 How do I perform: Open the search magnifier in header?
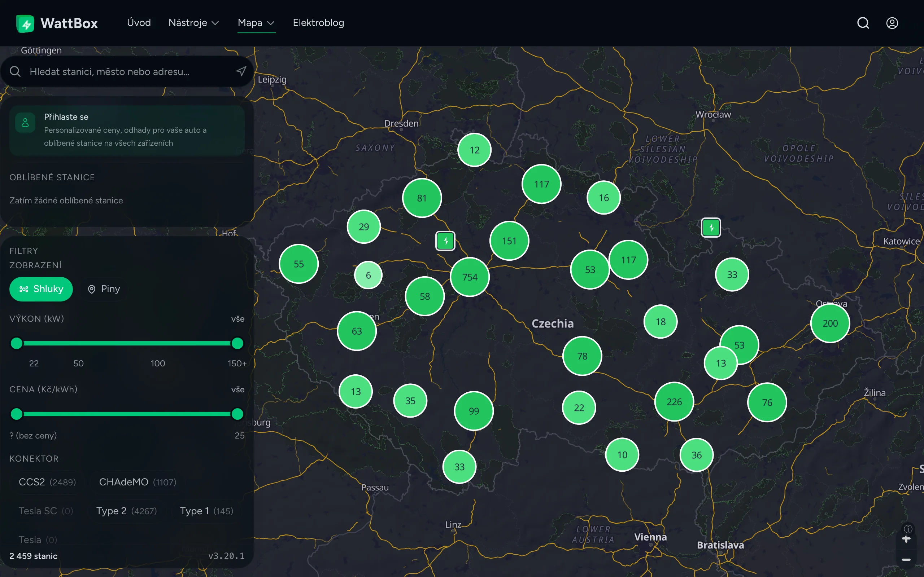[863, 23]
